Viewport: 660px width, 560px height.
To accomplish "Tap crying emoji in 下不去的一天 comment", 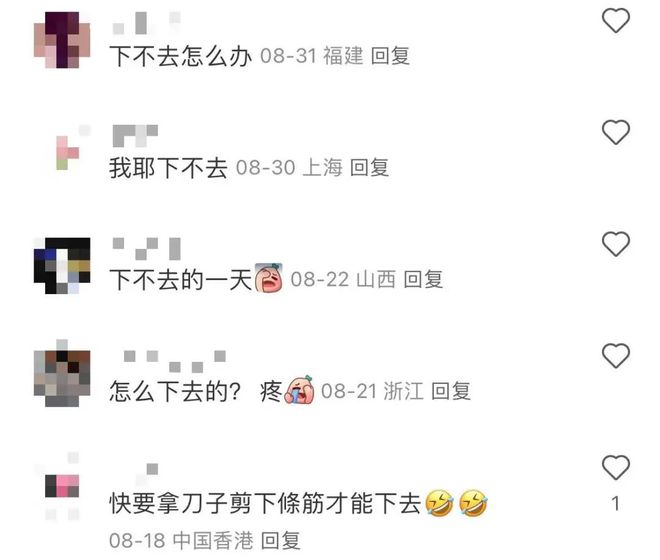I will coord(269,278).
